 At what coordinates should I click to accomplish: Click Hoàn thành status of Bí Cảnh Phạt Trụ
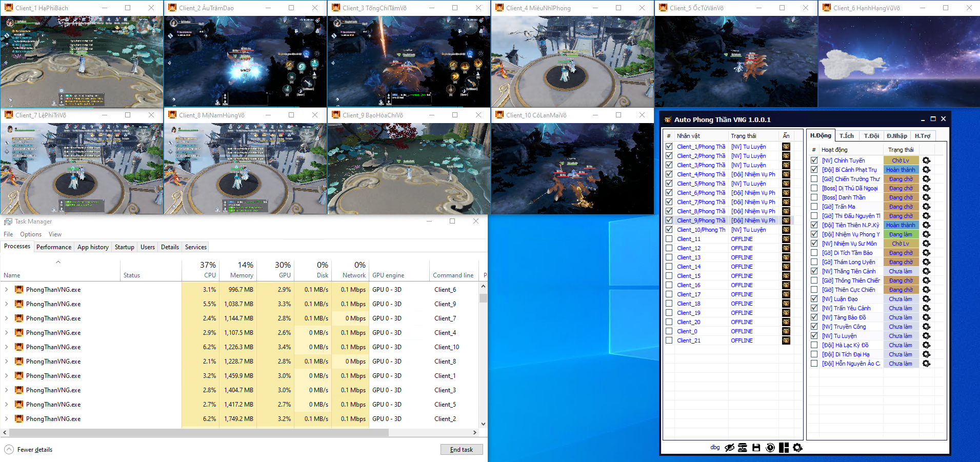click(901, 170)
